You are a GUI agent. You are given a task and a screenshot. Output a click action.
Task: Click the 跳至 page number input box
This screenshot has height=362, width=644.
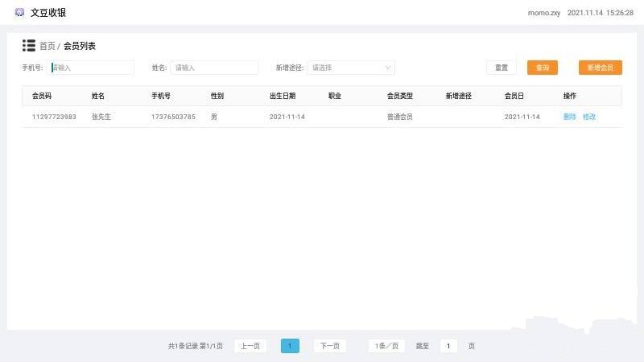click(448, 346)
